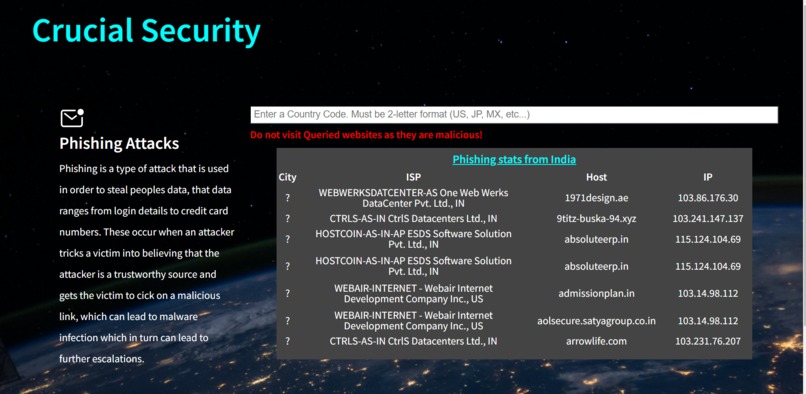This screenshot has width=806, height=394.
Task: Open the 'Phishing stats from India' link
Action: pyautogui.click(x=514, y=159)
